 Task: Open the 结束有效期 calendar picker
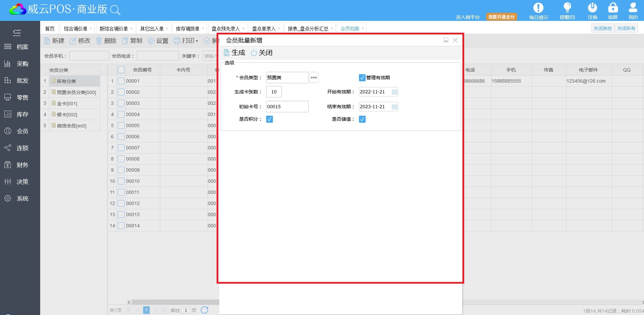(394, 107)
